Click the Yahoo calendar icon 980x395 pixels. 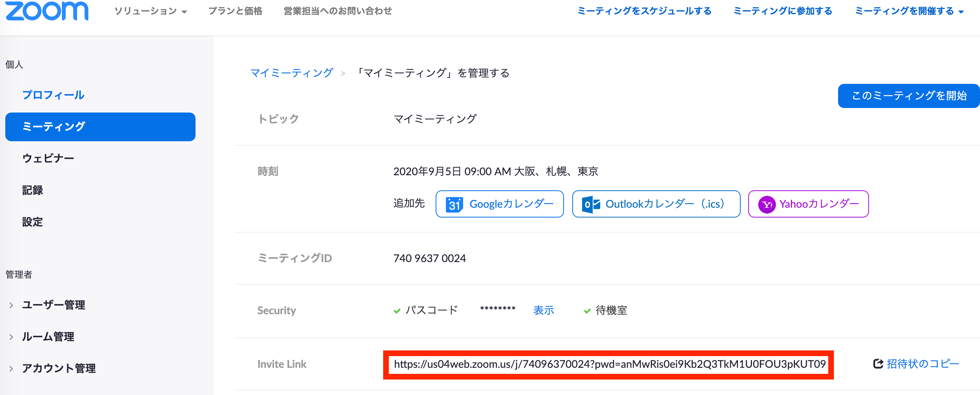pos(767,204)
